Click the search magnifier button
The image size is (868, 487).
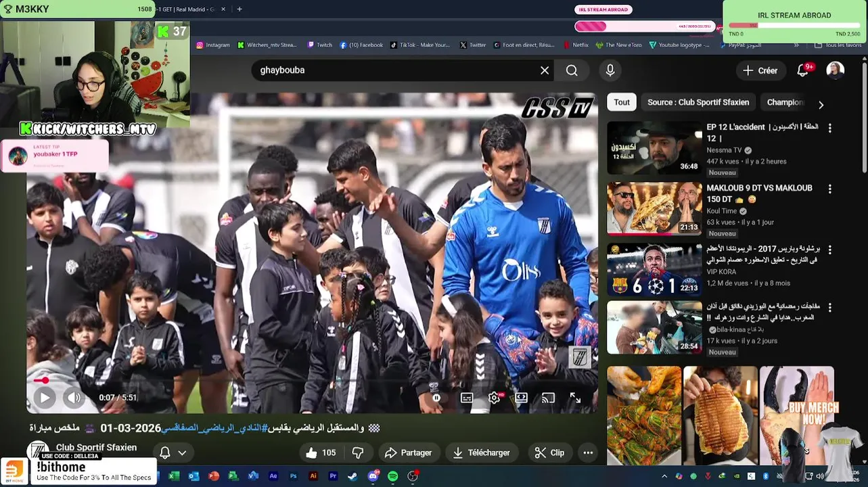[572, 70]
